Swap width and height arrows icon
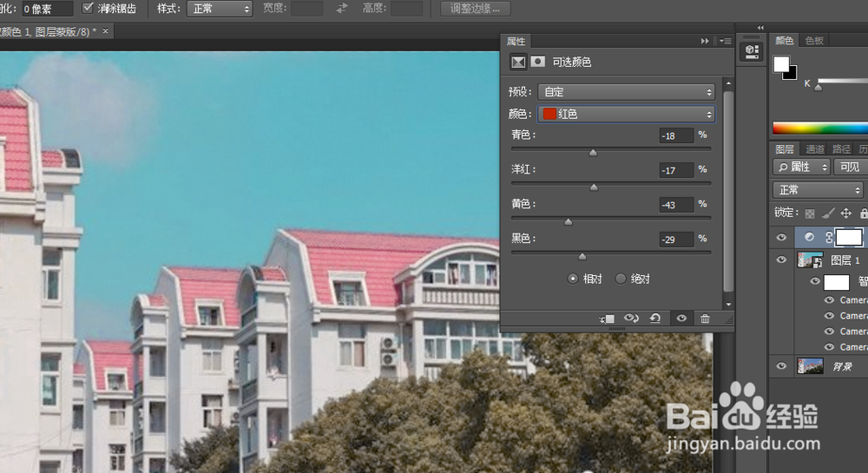 [342, 9]
